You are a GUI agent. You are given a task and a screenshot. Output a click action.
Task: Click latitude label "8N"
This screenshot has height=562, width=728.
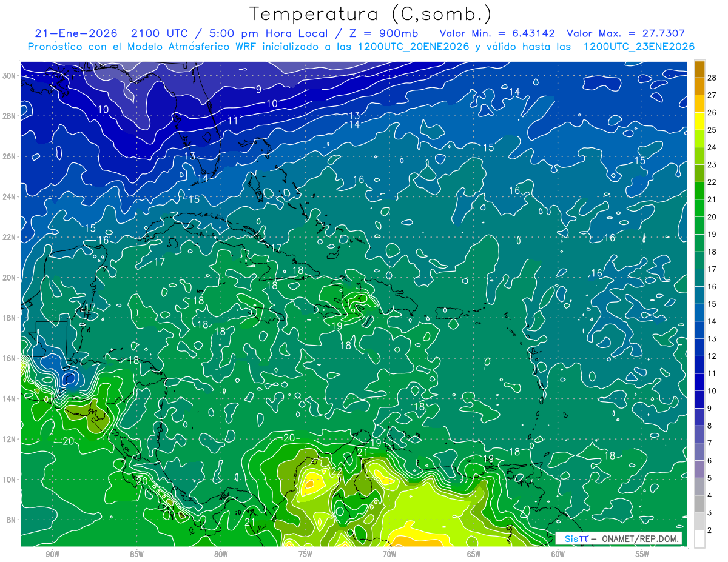pos(12,520)
